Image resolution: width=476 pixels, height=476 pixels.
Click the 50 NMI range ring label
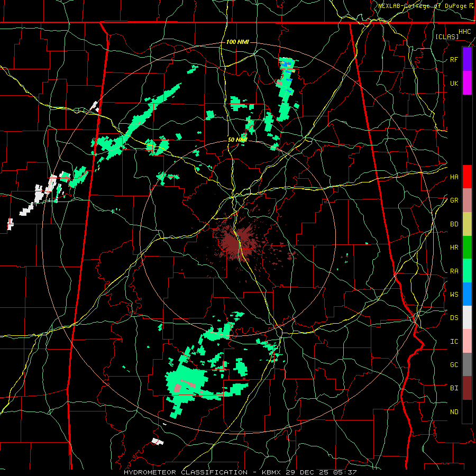coord(237,140)
